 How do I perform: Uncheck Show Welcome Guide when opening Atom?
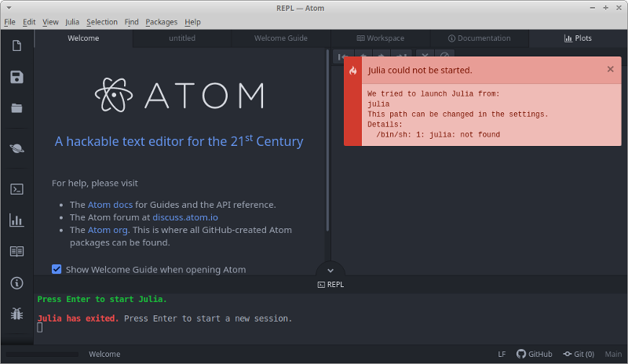coord(57,269)
